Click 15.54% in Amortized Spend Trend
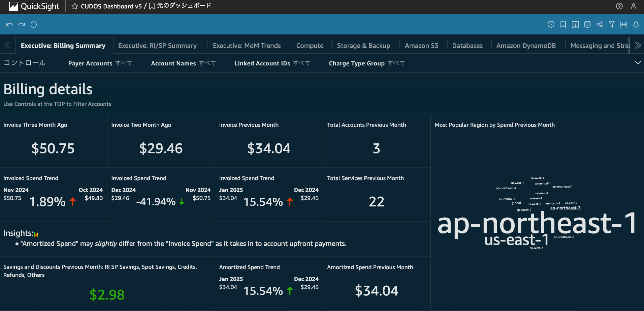 263,291
